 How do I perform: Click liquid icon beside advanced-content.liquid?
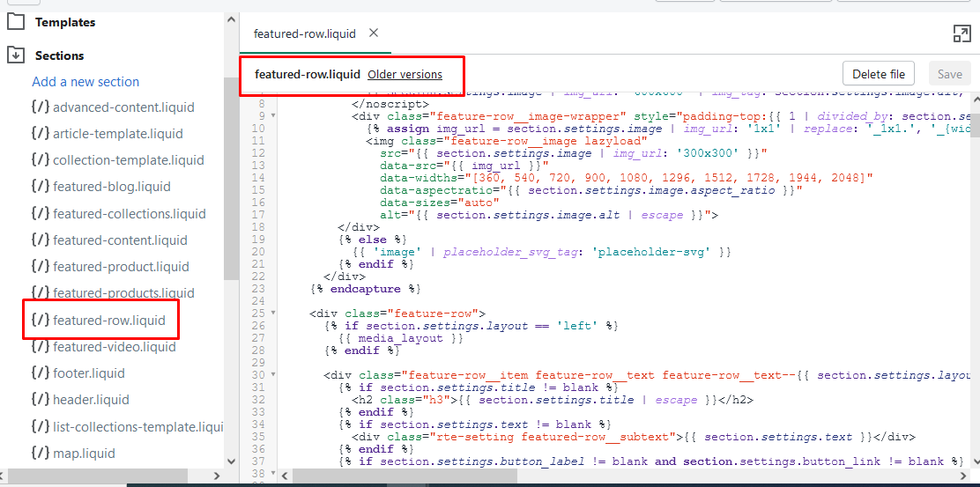tap(40, 107)
